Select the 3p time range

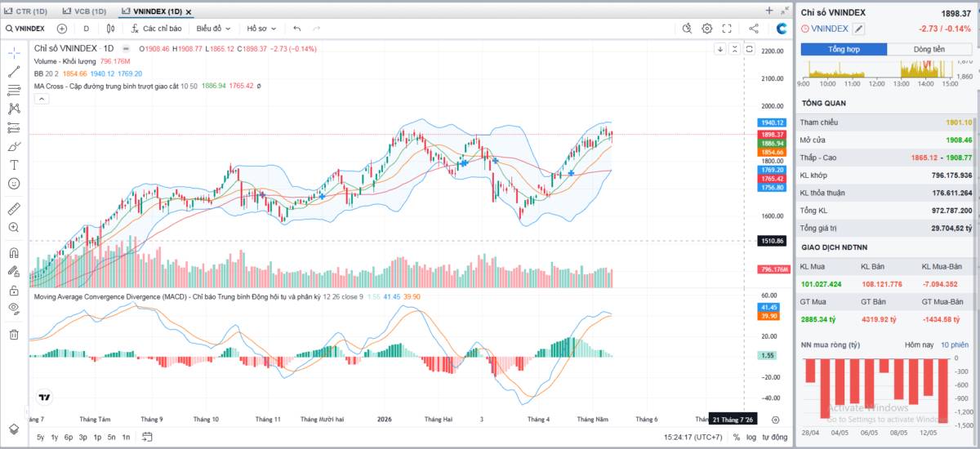[x=83, y=438]
